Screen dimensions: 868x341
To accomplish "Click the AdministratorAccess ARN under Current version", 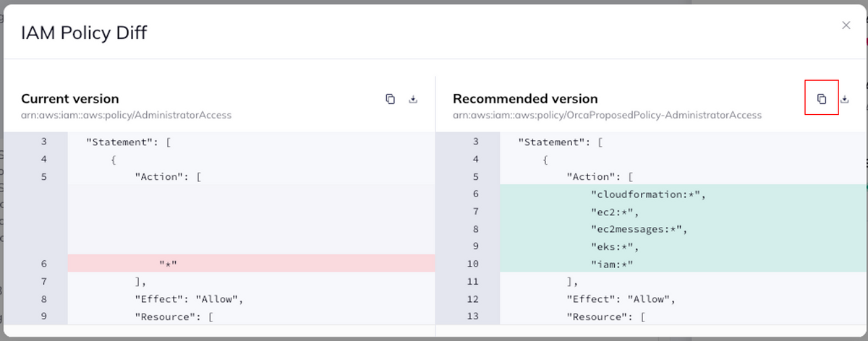I will [x=126, y=115].
